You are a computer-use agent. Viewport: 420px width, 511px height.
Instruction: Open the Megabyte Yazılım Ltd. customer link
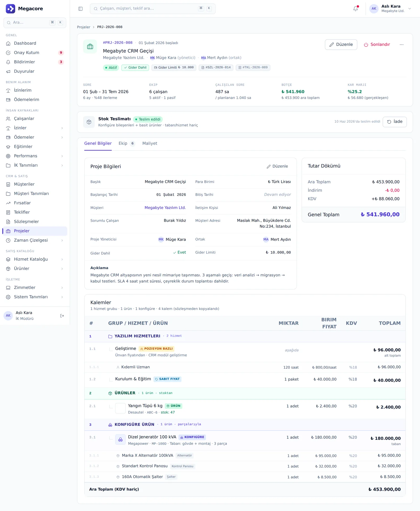[x=165, y=208]
